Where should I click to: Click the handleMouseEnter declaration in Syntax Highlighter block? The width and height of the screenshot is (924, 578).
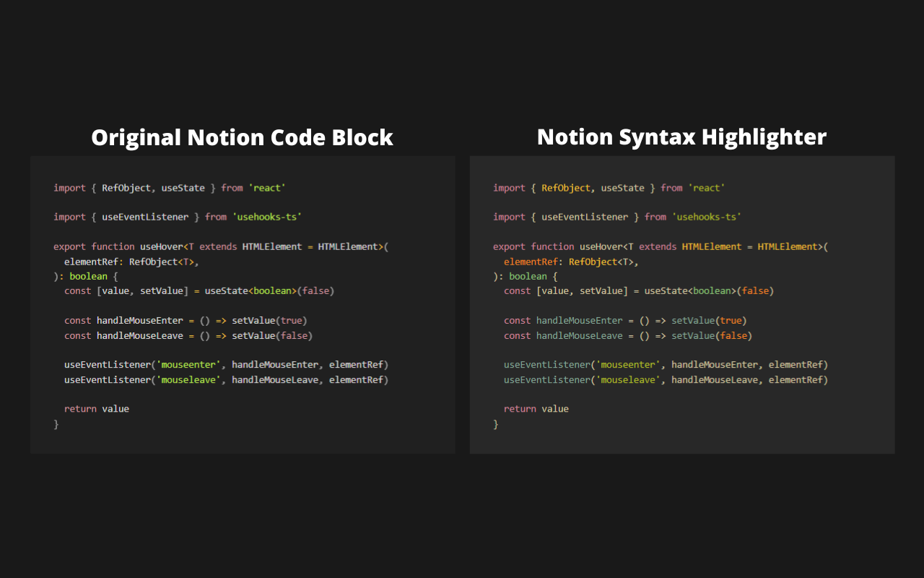point(625,320)
